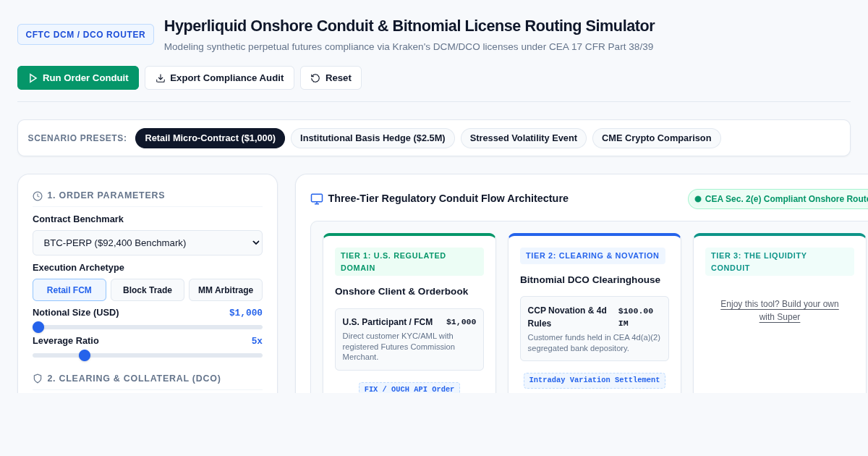This screenshot has width=868, height=456.
Task: Select MM Arbitrage execution archetype
Action: coord(226,290)
